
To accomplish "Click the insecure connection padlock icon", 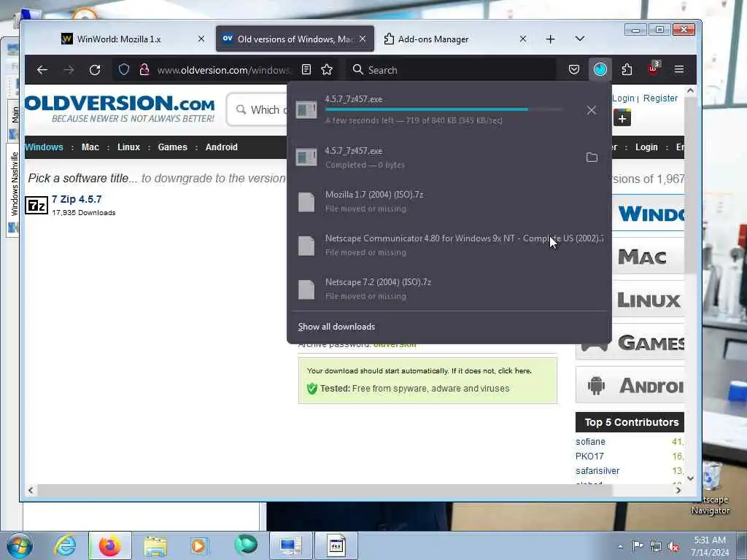I will click(x=144, y=70).
